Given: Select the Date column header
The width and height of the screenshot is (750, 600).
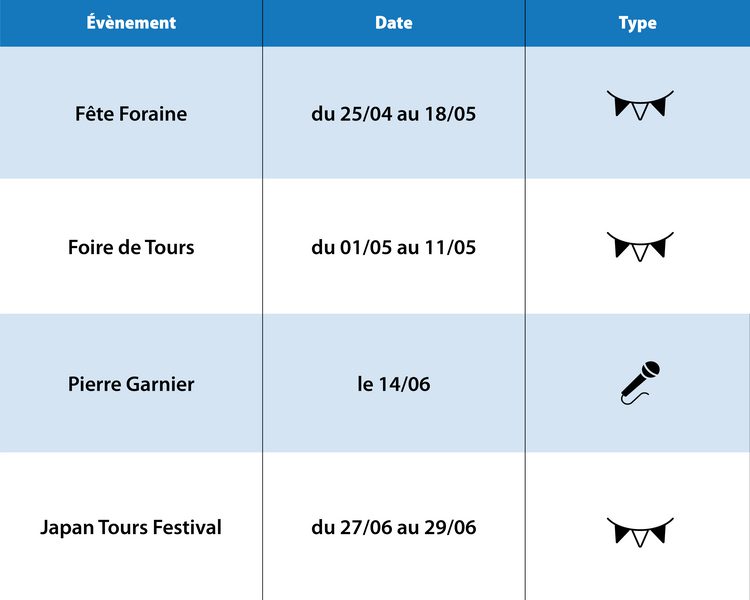Looking at the screenshot, I should 394,22.
